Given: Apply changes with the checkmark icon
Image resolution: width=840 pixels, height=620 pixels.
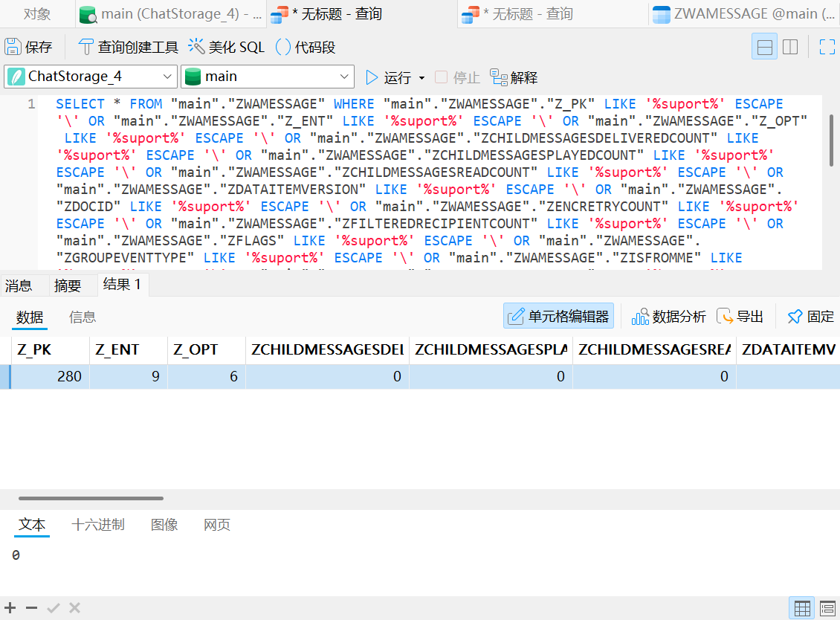Looking at the screenshot, I should [53, 607].
